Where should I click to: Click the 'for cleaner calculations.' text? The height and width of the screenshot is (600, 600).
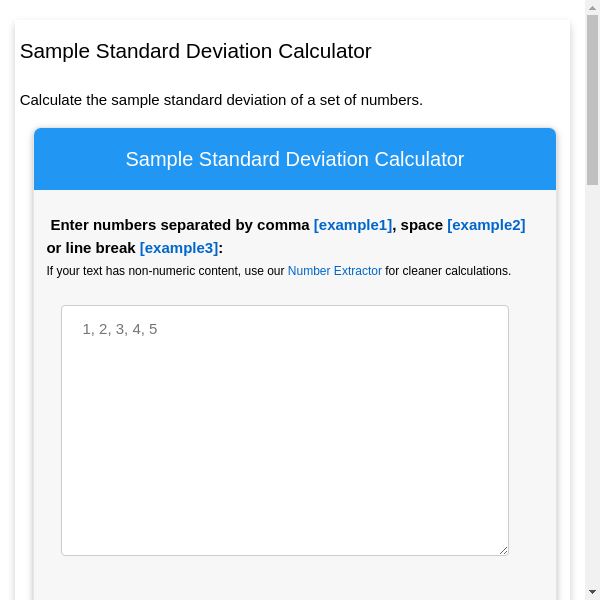coord(448,271)
